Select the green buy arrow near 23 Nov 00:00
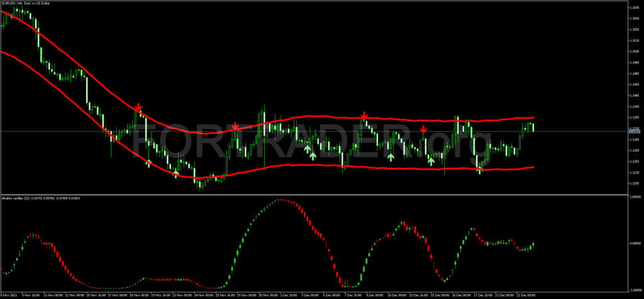Screen dimensions: 644x299 tap(176, 173)
